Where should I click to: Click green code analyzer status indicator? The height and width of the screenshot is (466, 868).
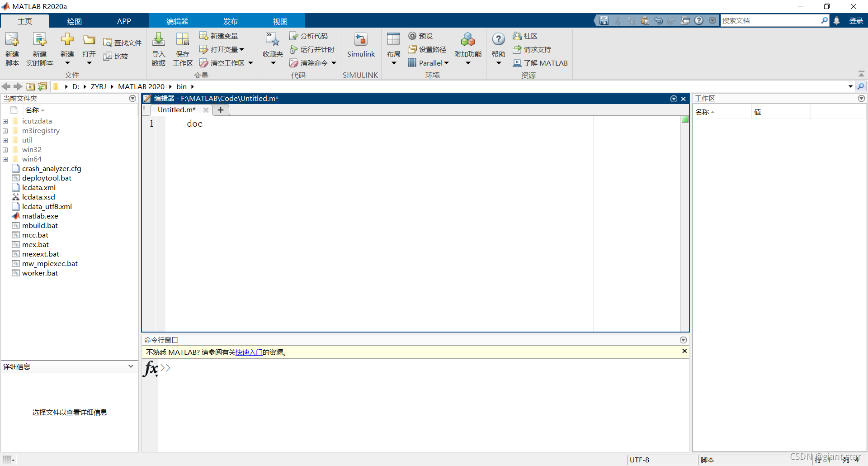685,119
